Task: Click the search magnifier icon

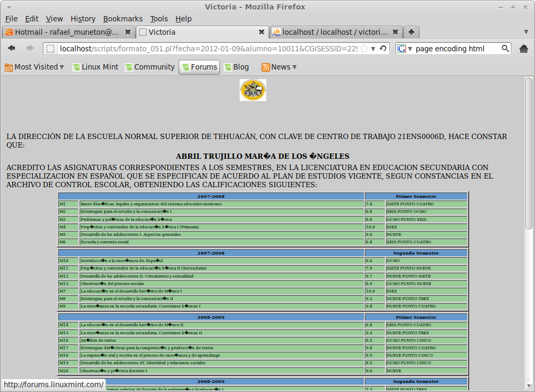Action: click(x=506, y=49)
